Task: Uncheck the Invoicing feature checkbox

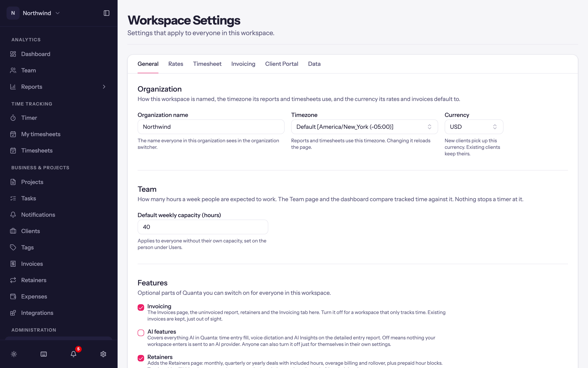Action: 141,307
